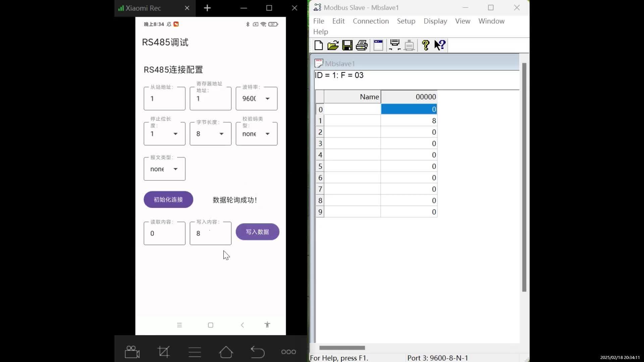This screenshot has width=644, height=362.
Task: Click the 写入数据 write data button
Action: point(257,232)
